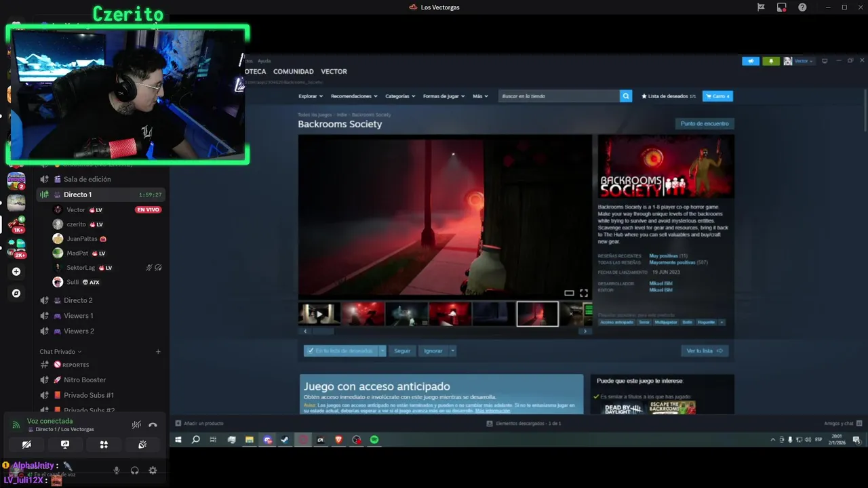Open the Ayuda menu in Steam
Viewport: 868px width, 488px height.
pyautogui.click(x=264, y=61)
